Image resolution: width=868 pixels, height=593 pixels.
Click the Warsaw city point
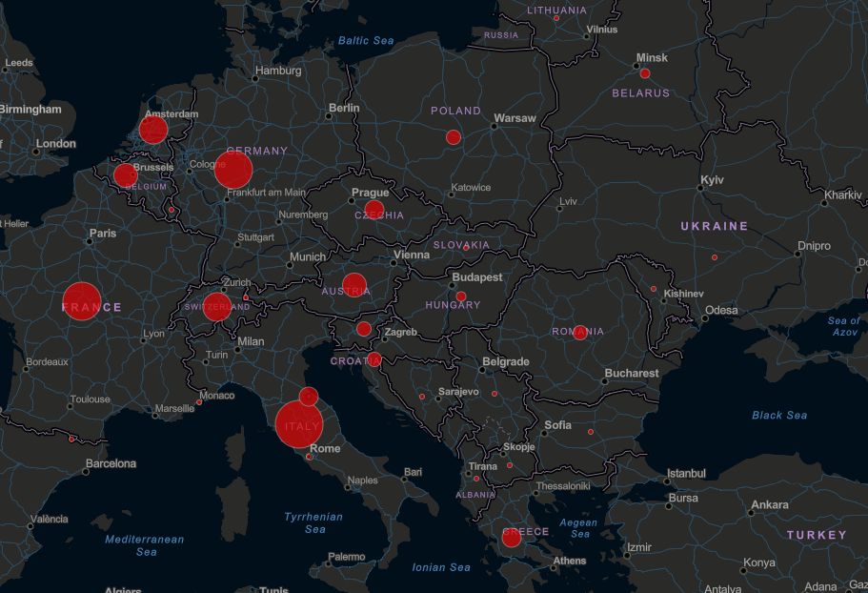click(495, 126)
